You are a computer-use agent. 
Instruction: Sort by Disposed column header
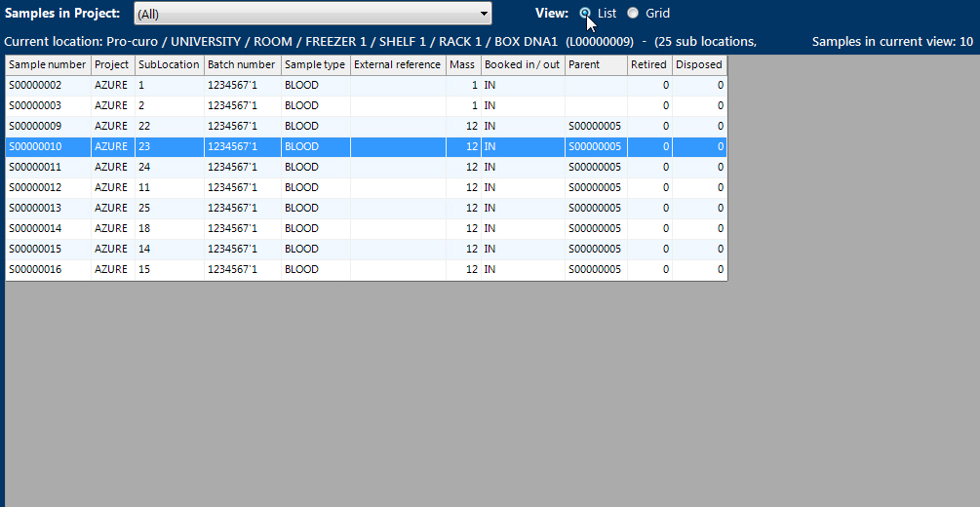[699, 65]
